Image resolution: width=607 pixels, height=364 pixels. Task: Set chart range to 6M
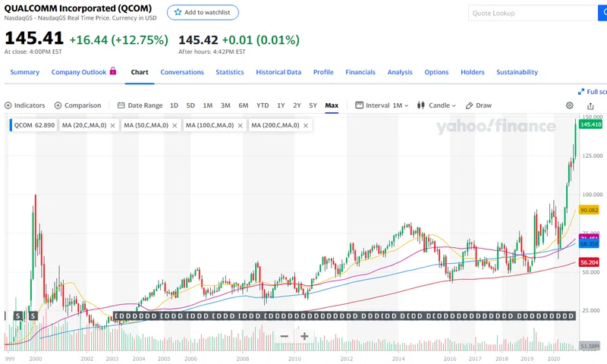tap(243, 105)
